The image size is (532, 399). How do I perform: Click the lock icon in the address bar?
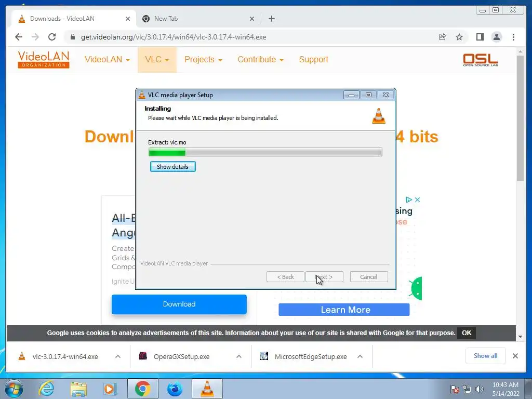point(73,37)
